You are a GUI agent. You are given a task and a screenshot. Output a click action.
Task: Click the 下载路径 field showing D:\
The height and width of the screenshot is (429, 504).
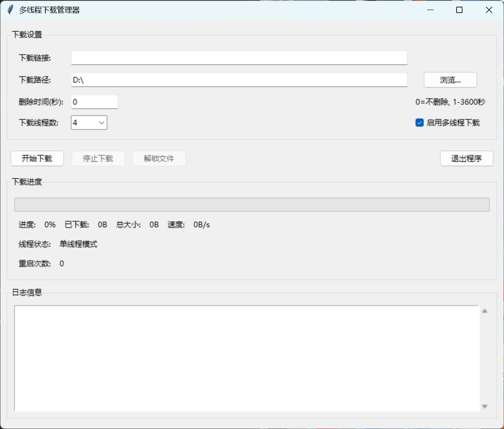click(x=239, y=80)
